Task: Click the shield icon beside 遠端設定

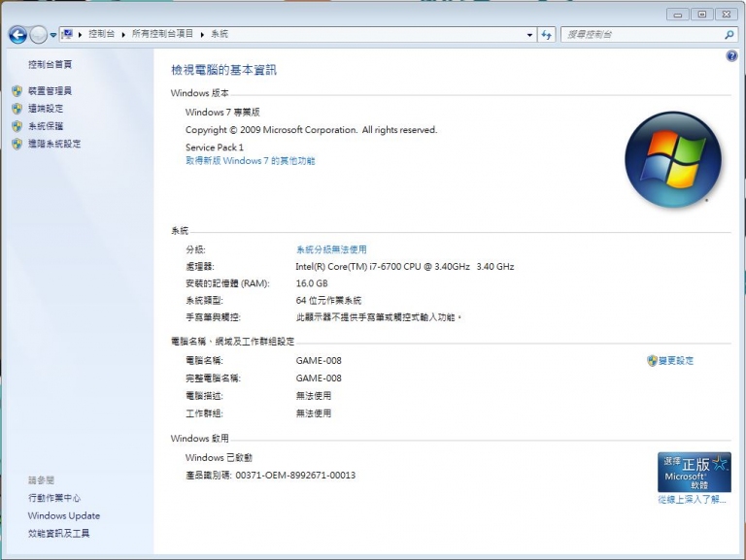Action: coord(17,109)
